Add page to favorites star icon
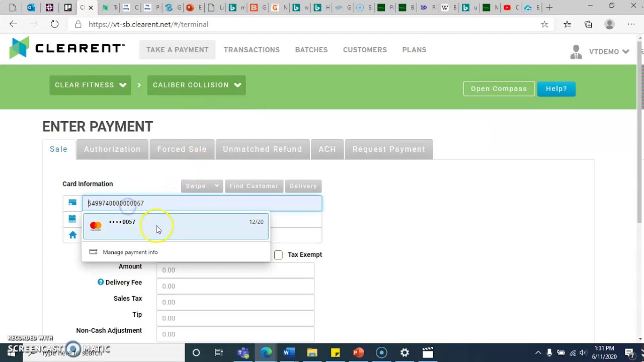Viewport: 644px width, 362px height. [544, 24]
